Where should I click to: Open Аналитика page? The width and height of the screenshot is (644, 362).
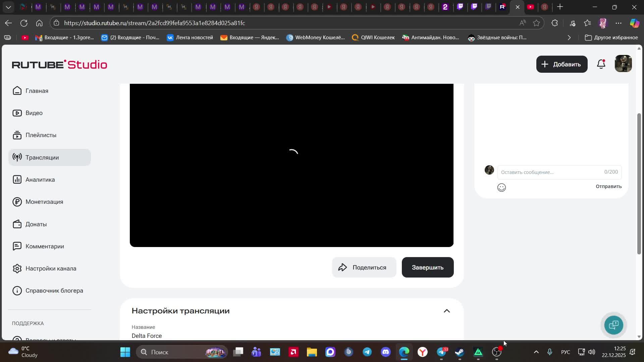pos(50,180)
